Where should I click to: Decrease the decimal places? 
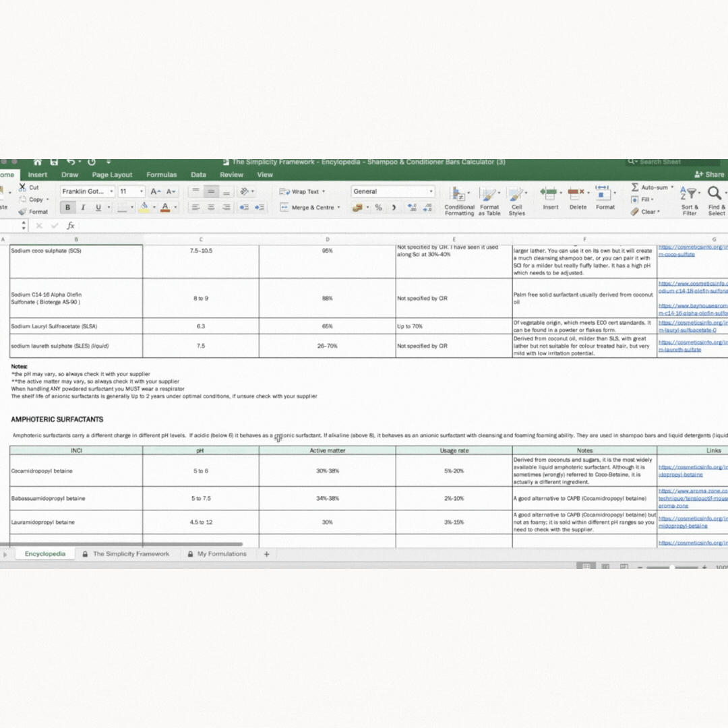pos(427,208)
